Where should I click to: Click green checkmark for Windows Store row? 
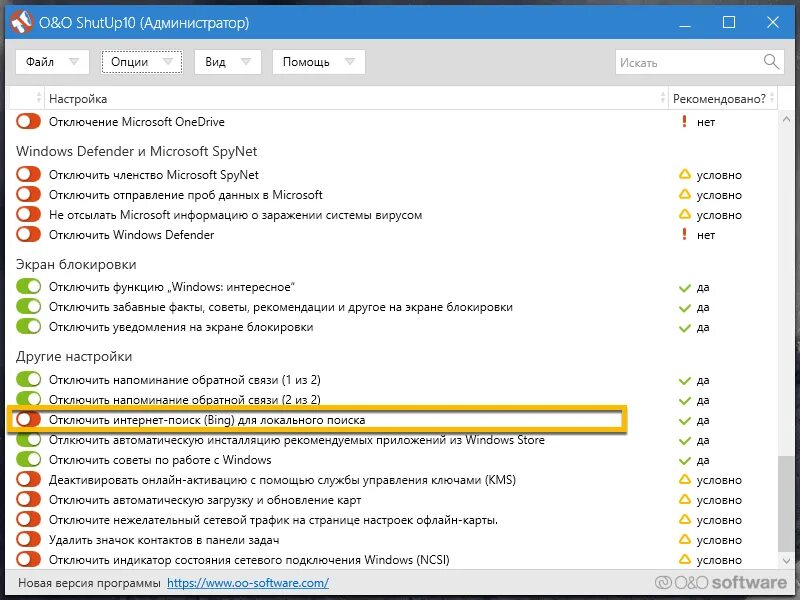pos(684,440)
